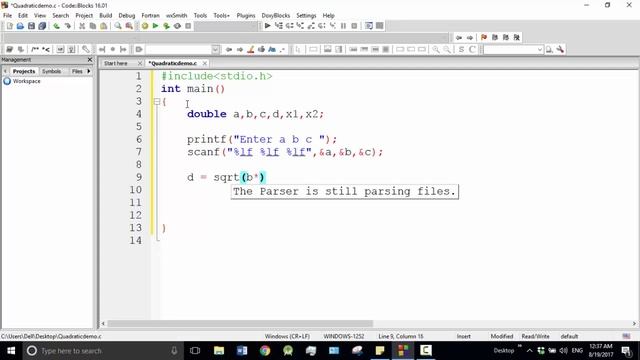Click the Cut scissors icon
This screenshot has width=640, height=360.
pos(82,26)
